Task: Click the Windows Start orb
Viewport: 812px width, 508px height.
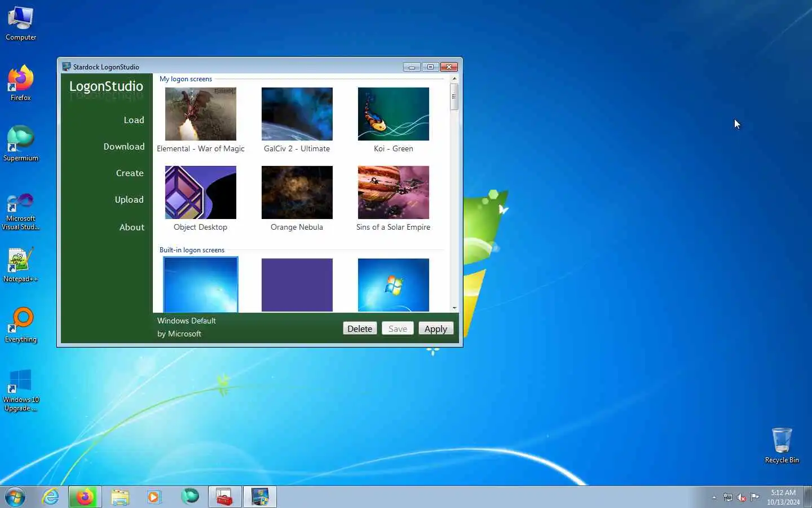Action: pos(15,497)
